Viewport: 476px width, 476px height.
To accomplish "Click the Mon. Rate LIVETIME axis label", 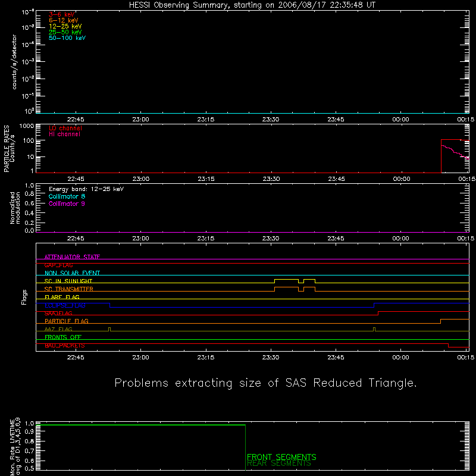I will 15,446.
